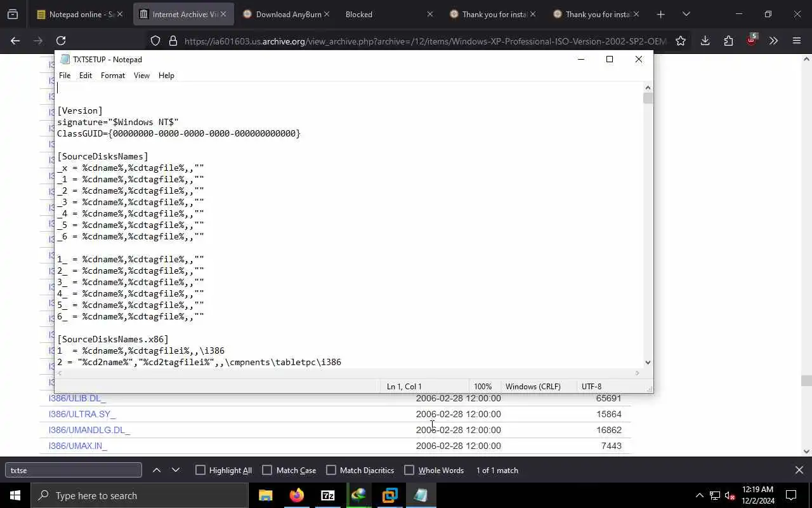Close the Download AnyBurn tab
Viewport: 812px width, 508px height.
(x=327, y=14)
